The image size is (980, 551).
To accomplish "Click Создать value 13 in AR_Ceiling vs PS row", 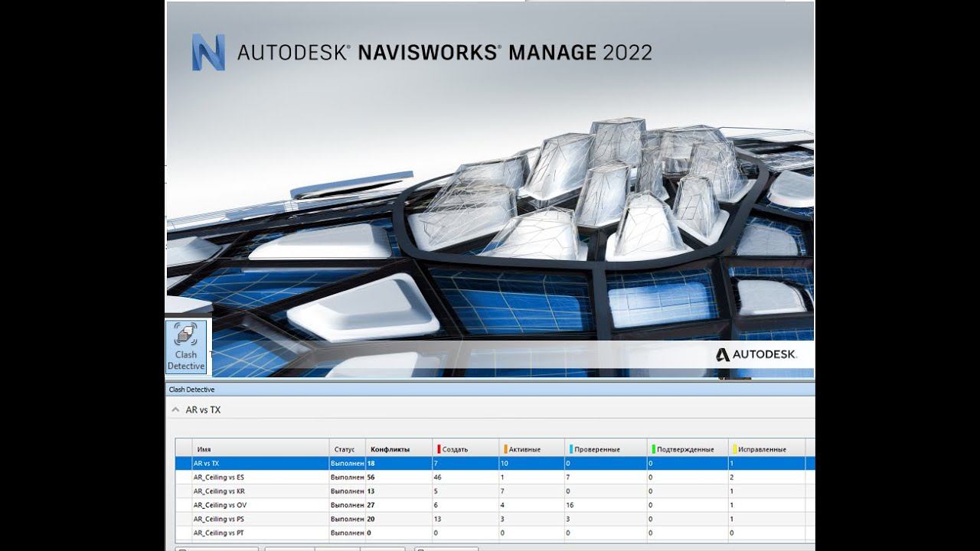I will (438, 519).
